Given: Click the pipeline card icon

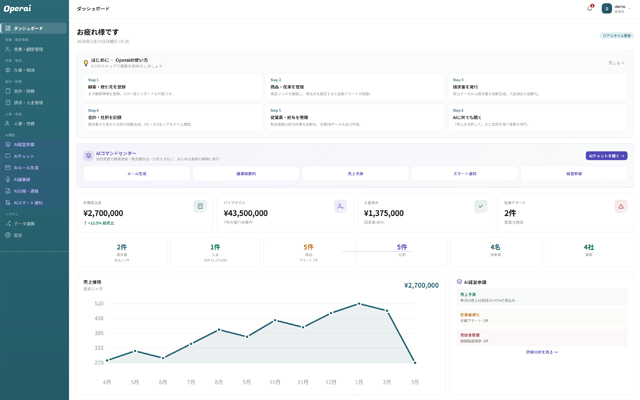Looking at the screenshot, I should click(340, 206).
